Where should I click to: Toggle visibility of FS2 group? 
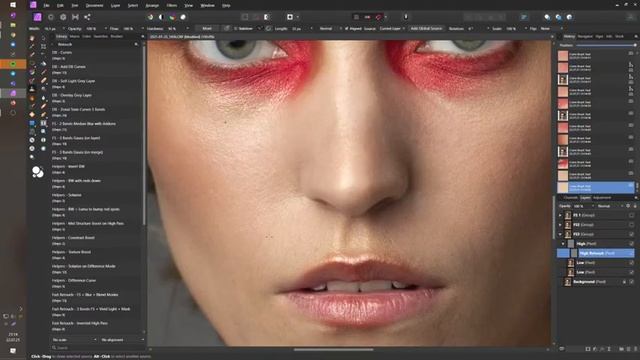(x=631, y=225)
